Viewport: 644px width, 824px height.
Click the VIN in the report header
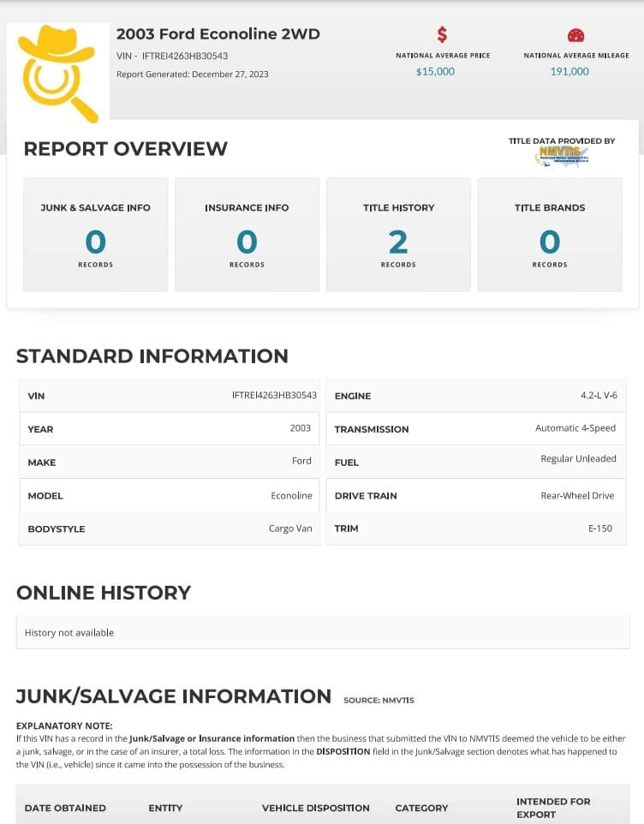point(172,56)
